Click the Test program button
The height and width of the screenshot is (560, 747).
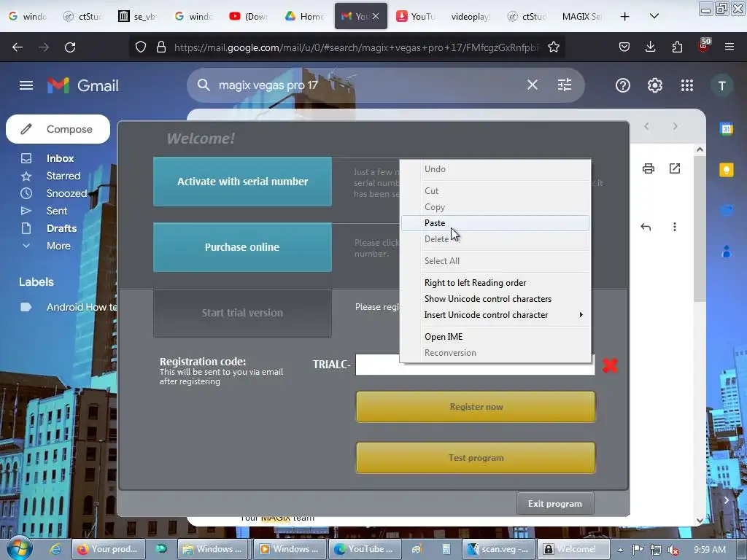click(476, 458)
